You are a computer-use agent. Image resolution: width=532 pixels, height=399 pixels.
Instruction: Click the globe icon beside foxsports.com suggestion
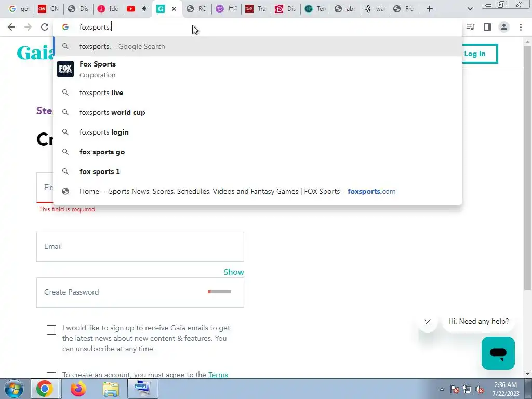point(65,191)
